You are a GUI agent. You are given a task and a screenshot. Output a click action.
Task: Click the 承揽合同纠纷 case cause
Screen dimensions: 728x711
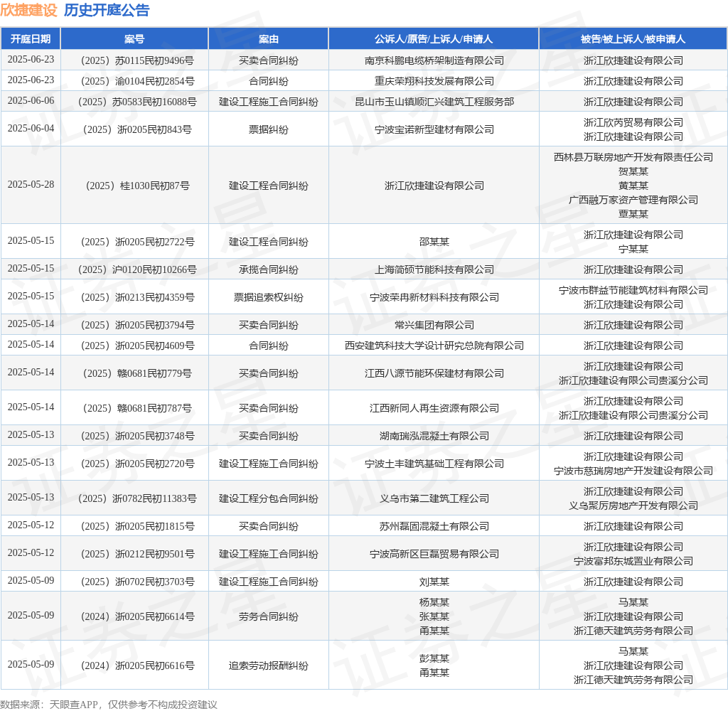tap(268, 269)
